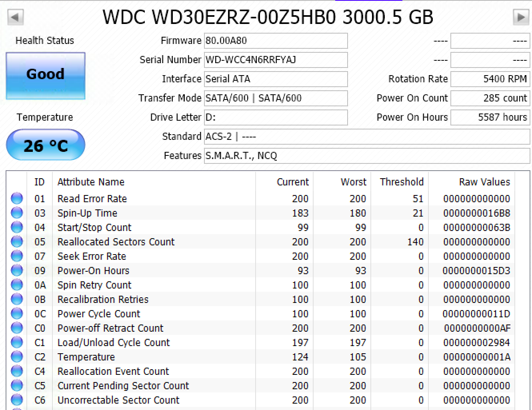Click the Spin-Up Time status orb
Screen dimensions: 532x410
[17, 213]
